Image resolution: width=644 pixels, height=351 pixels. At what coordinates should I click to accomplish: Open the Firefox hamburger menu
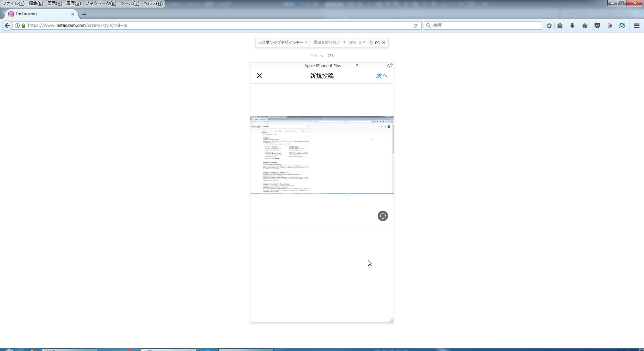click(637, 26)
